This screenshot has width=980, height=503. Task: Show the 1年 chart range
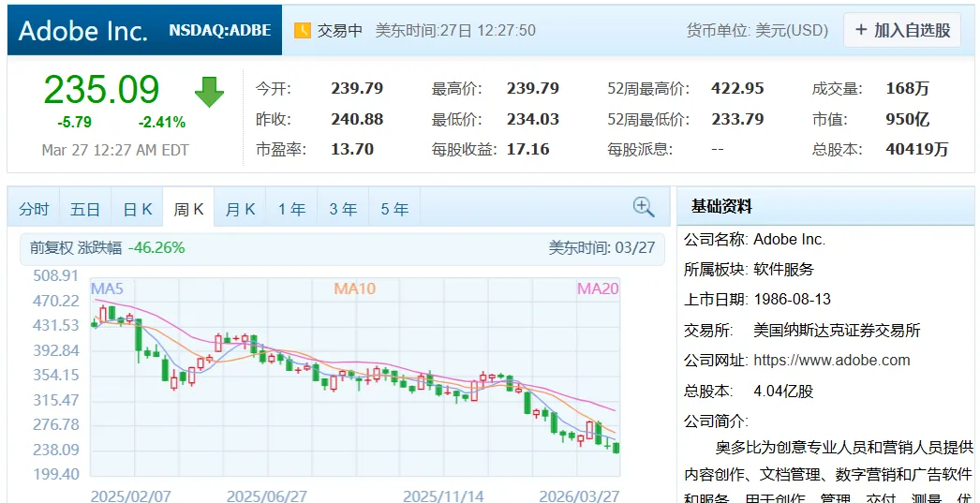point(291,209)
